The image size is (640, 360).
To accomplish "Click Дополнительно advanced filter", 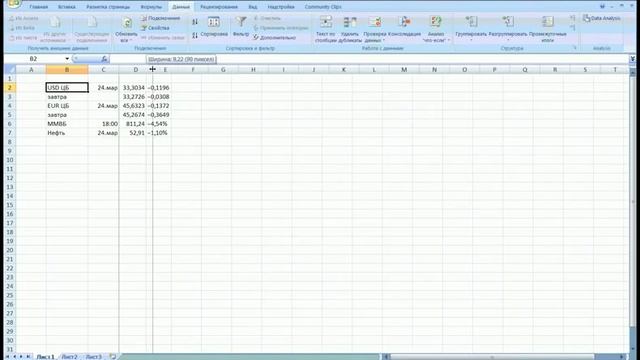I will (x=274, y=38).
